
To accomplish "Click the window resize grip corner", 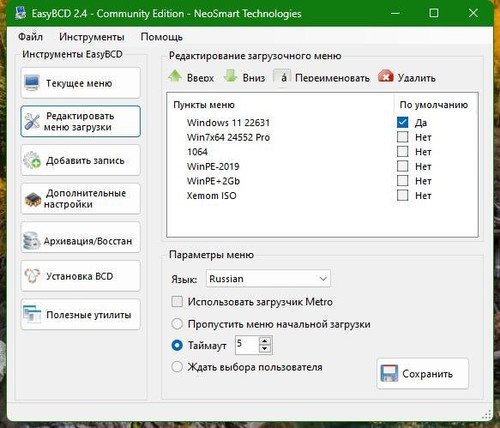I will click(x=487, y=415).
